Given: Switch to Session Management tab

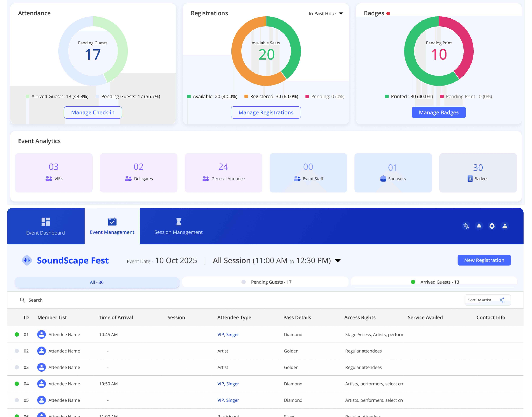Looking at the screenshot, I should point(178,226).
